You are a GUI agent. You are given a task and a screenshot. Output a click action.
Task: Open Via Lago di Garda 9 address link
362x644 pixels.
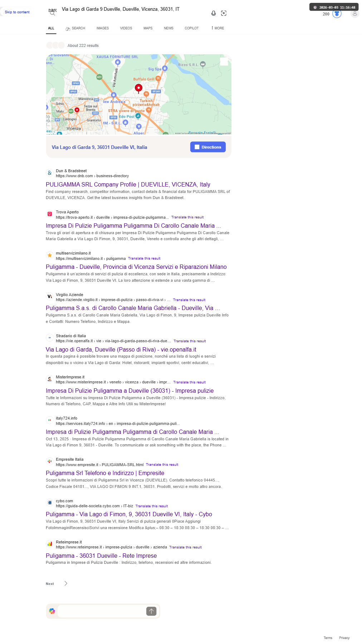tap(99, 147)
